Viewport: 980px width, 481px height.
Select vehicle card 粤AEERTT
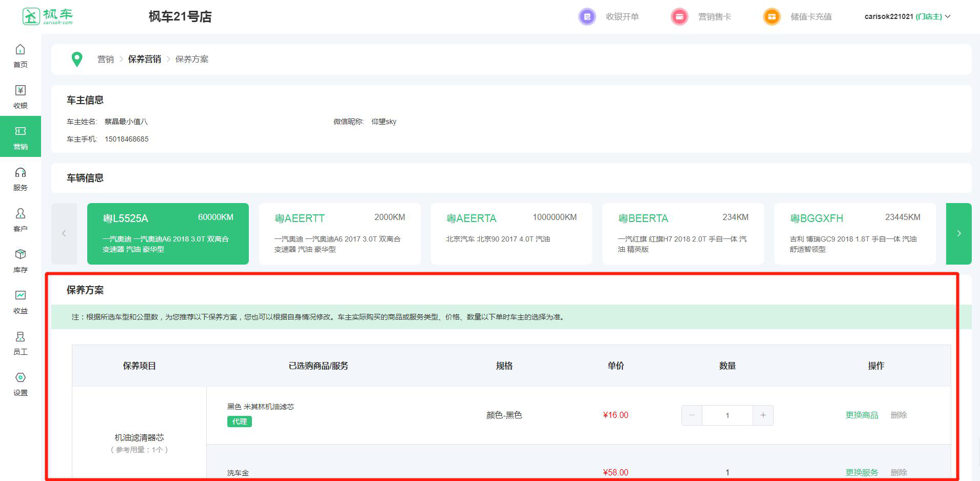pos(340,234)
